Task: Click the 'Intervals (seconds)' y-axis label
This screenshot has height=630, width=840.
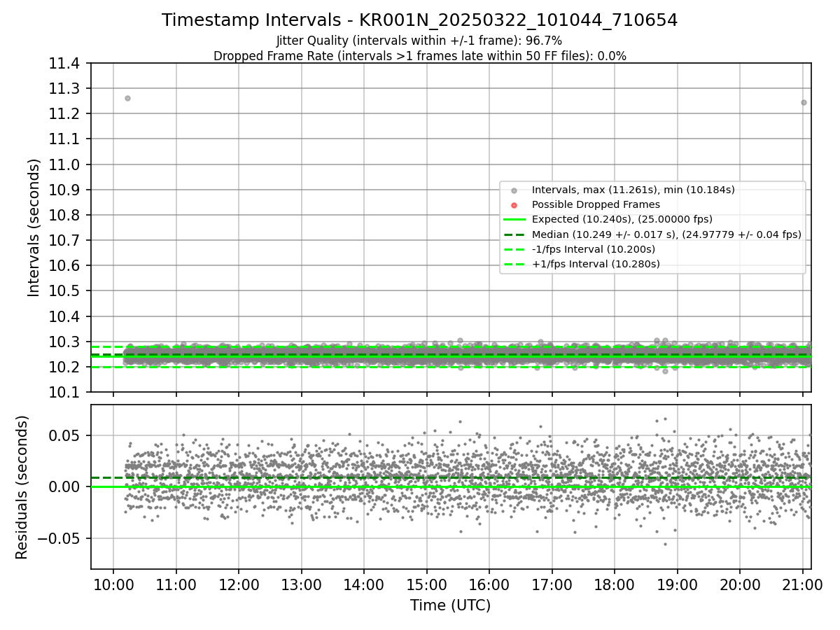Action: tap(34, 227)
